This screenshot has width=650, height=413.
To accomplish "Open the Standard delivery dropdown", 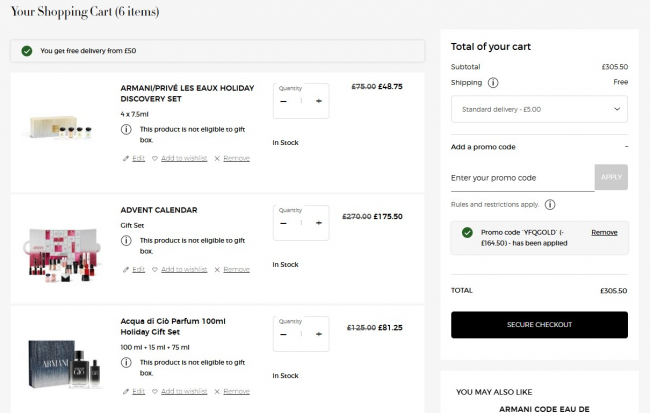I will tap(539, 108).
